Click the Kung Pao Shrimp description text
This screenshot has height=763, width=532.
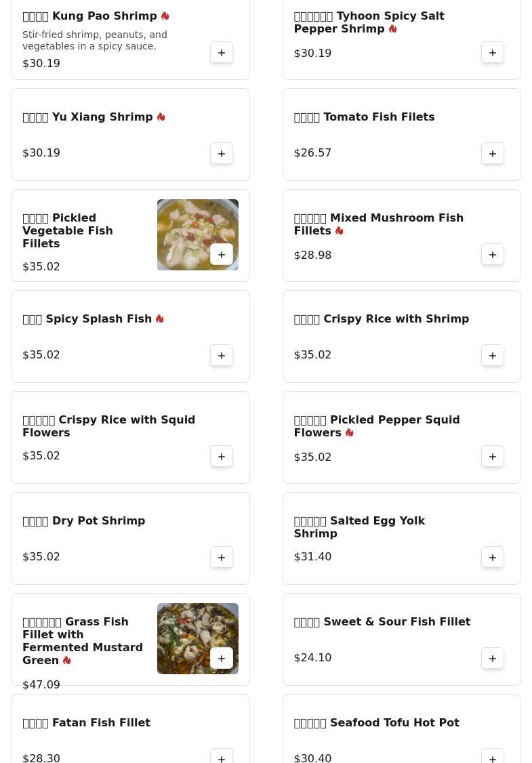pos(95,40)
